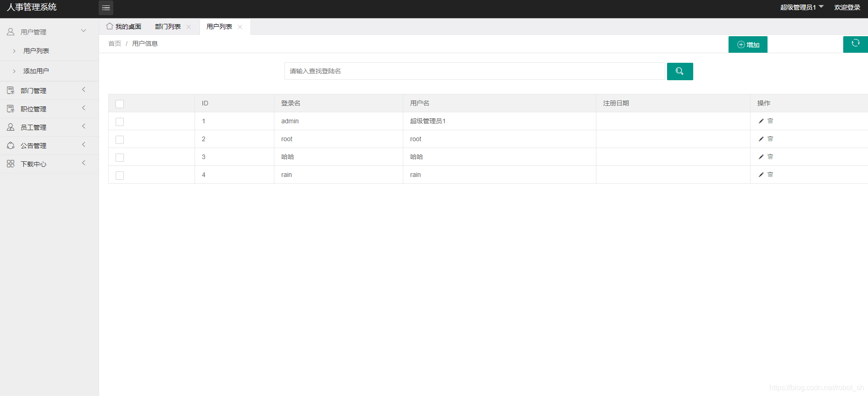Click the magnifier search button
Viewport: 868px width, 396px height.
tap(680, 71)
